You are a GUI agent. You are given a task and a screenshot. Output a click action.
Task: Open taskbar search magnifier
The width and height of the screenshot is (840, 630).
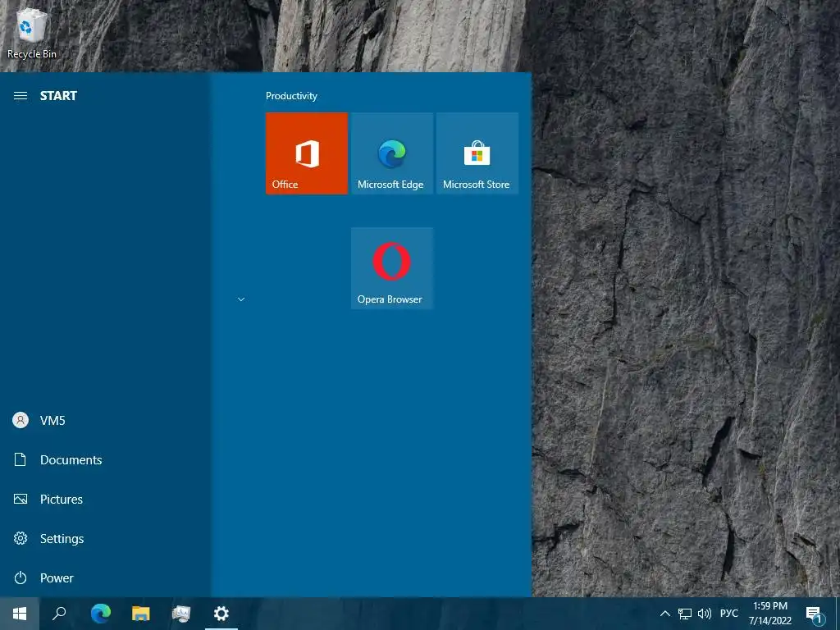point(59,614)
